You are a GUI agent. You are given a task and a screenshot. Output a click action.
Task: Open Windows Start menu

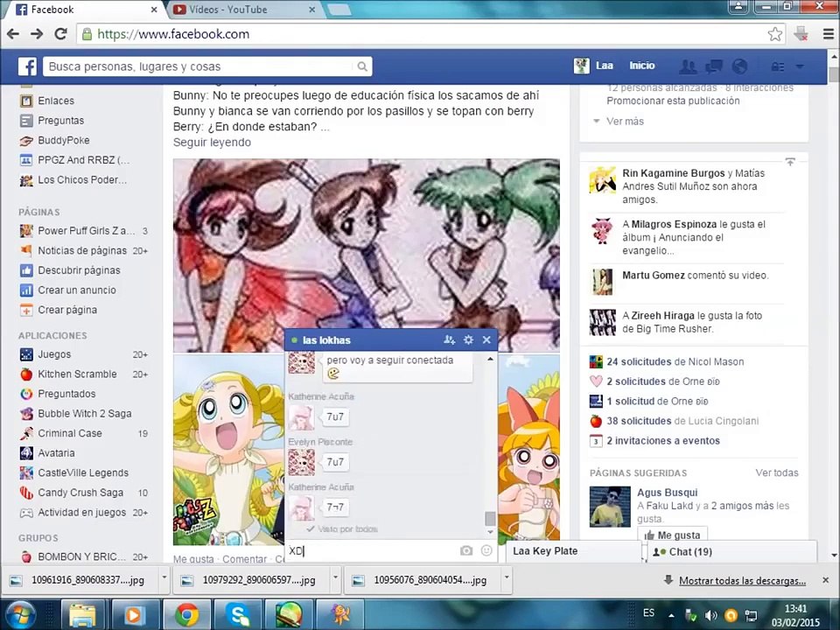(x=19, y=614)
